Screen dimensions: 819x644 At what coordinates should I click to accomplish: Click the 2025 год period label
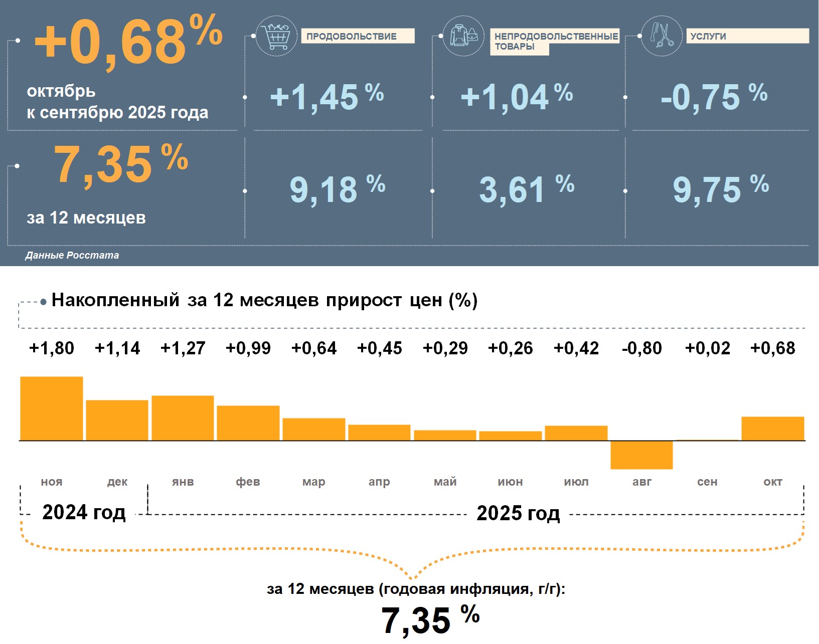coord(518,513)
